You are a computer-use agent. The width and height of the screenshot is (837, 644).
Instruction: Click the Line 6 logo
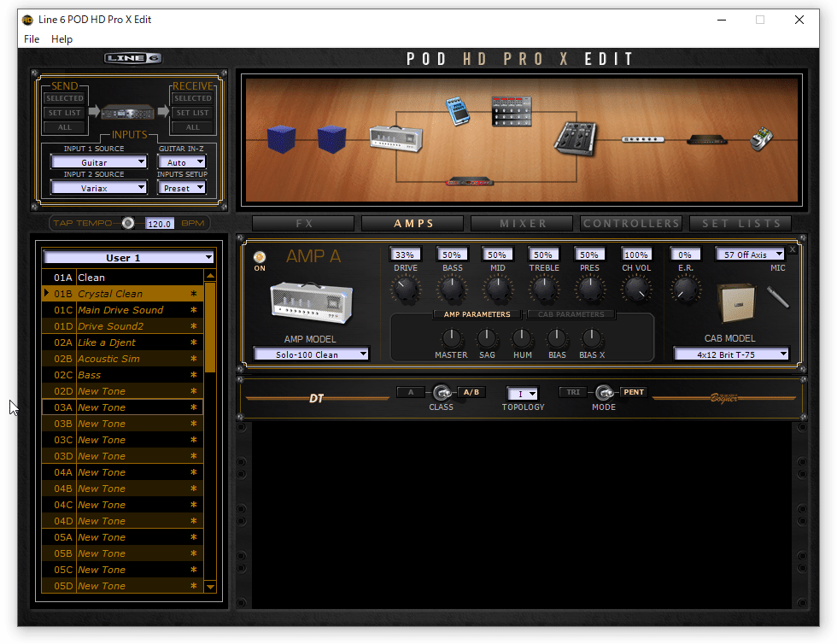pyautogui.click(x=133, y=58)
